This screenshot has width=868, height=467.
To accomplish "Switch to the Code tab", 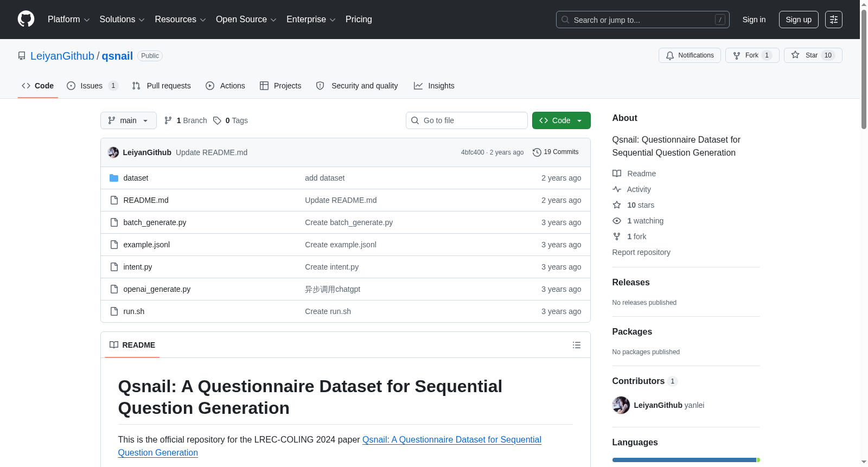I will [38, 86].
